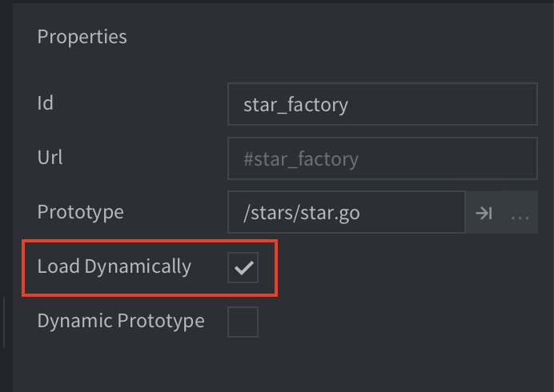Viewport: 554px width, 392px height.
Task: Click the Load Dynamically label text
Action: coord(114,266)
